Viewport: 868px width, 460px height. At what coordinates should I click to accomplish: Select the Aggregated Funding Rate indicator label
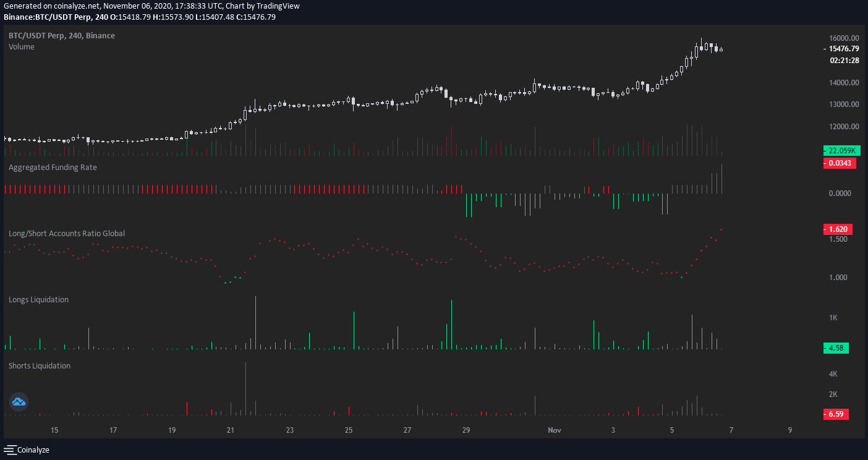53,167
